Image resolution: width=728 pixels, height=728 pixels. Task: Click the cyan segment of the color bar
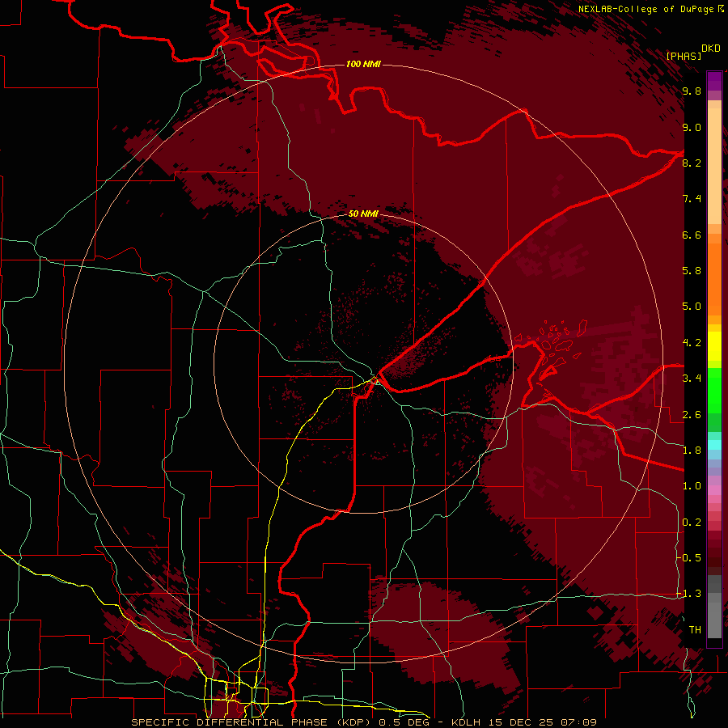pos(714,444)
